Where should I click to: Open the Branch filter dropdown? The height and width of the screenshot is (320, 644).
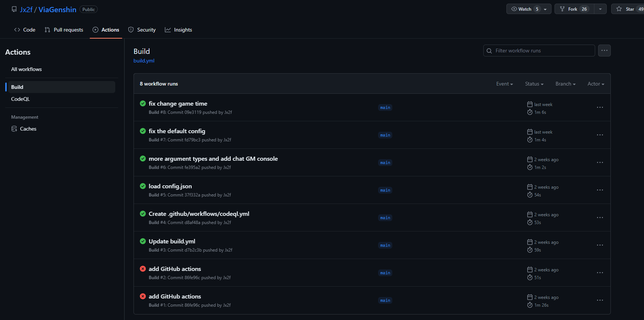coord(566,84)
